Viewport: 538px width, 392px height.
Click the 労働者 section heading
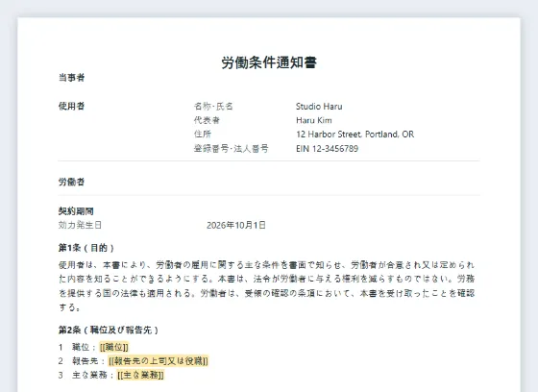click(x=71, y=182)
